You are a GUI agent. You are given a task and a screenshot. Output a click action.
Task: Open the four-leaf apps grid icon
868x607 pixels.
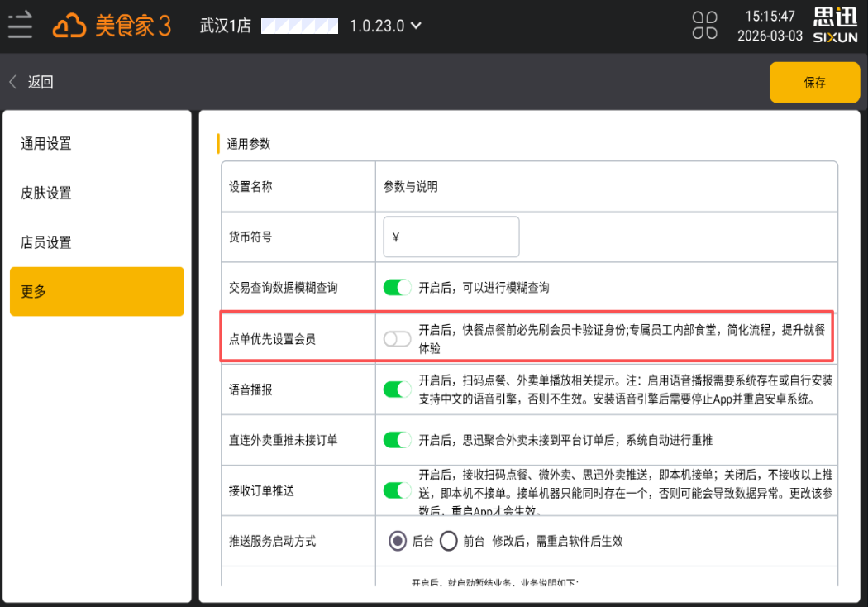click(704, 26)
